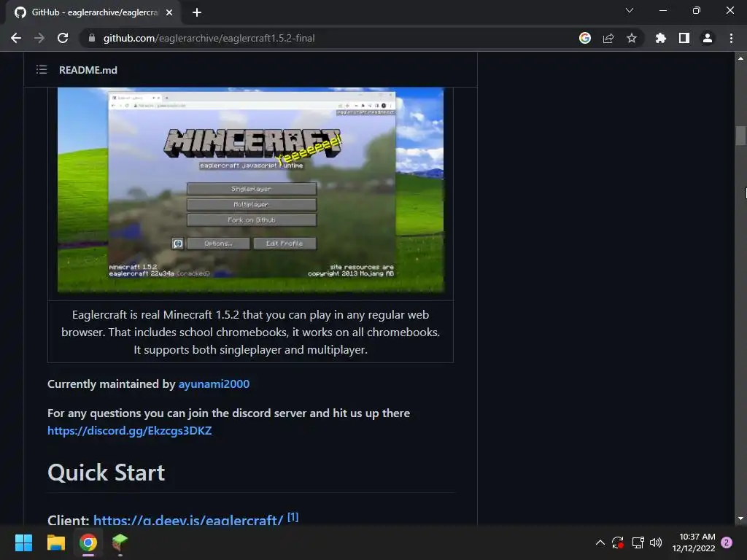The width and height of the screenshot is (747, 560).
Task: Click the address bar URL
Action: (x=209, y=38)
